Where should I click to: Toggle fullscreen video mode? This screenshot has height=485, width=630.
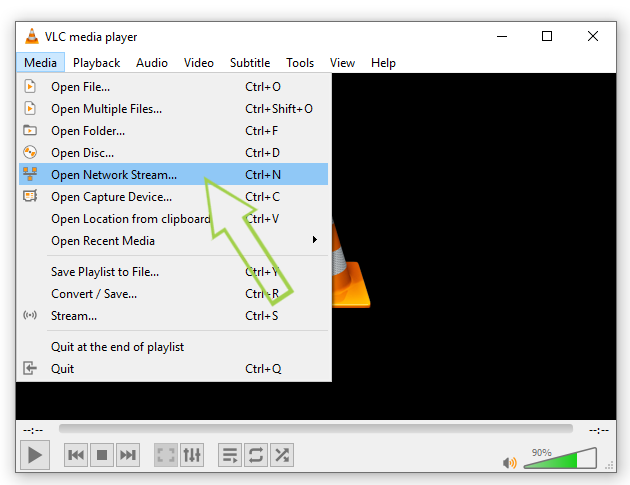coord(166,455)
